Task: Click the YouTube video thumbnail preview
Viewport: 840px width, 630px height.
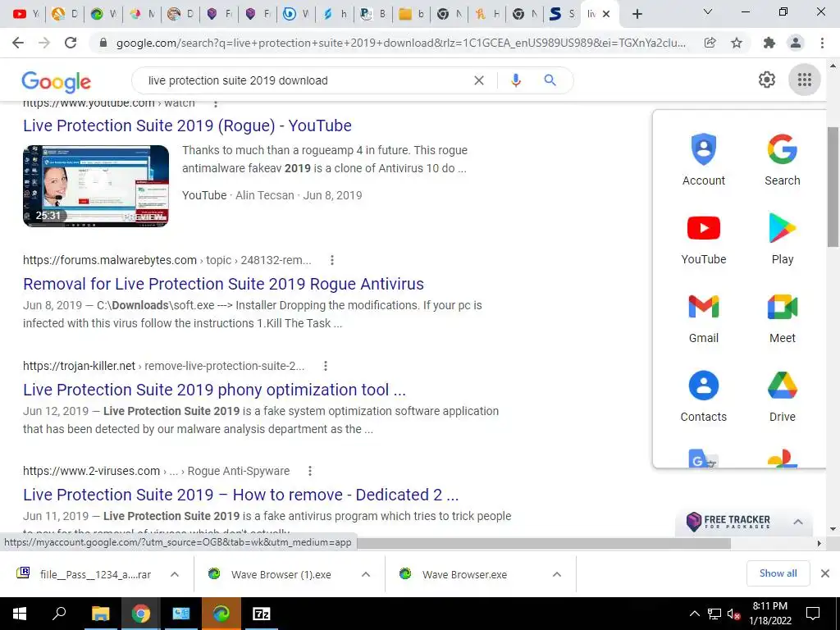Action: (x=96, y=186)
